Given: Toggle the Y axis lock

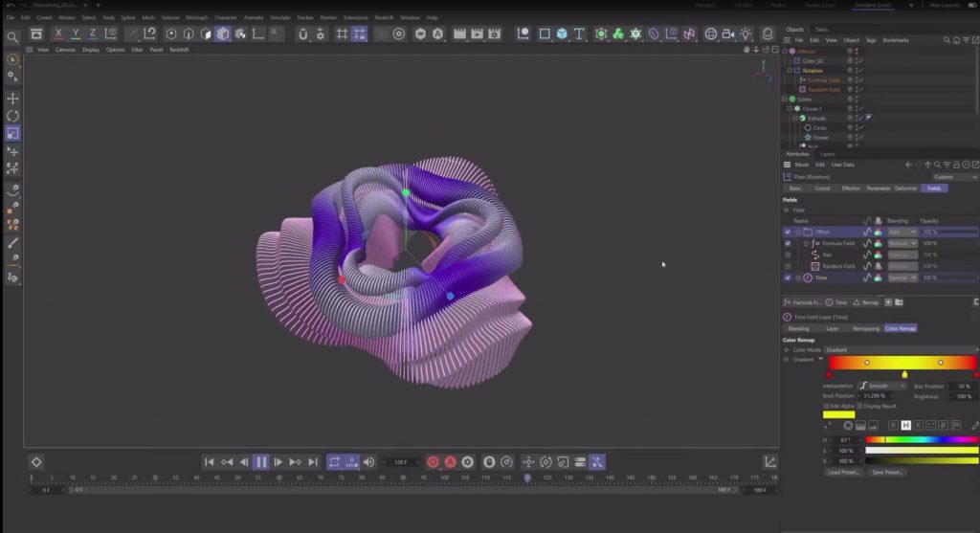Looking at the screenshot, I should (75, 33).
